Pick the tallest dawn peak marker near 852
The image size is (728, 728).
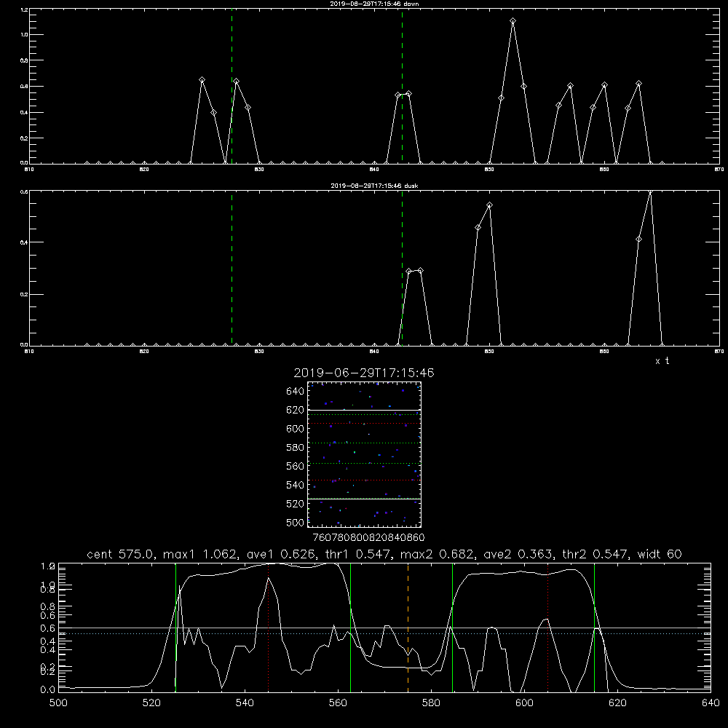pos(513,21)
